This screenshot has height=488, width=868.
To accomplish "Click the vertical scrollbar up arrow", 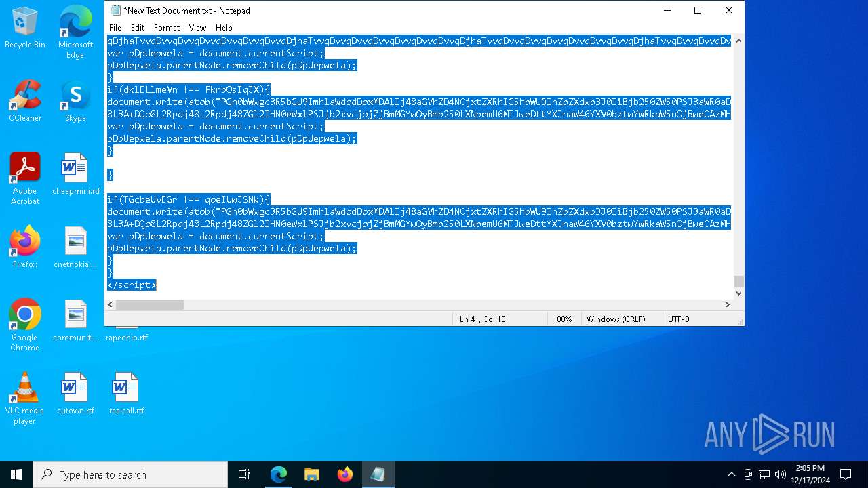I will pos(738,41).
